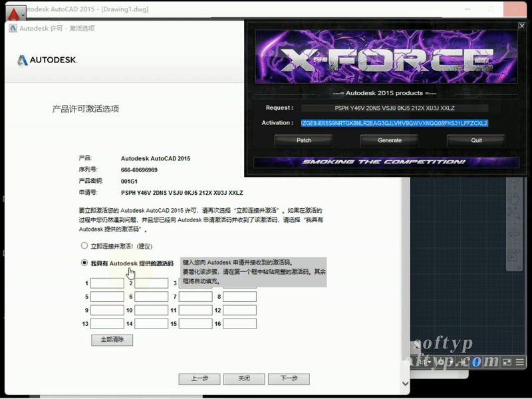Click activation code box 15
The height and width of the screenshot is (399, 532).
[196, 324]
